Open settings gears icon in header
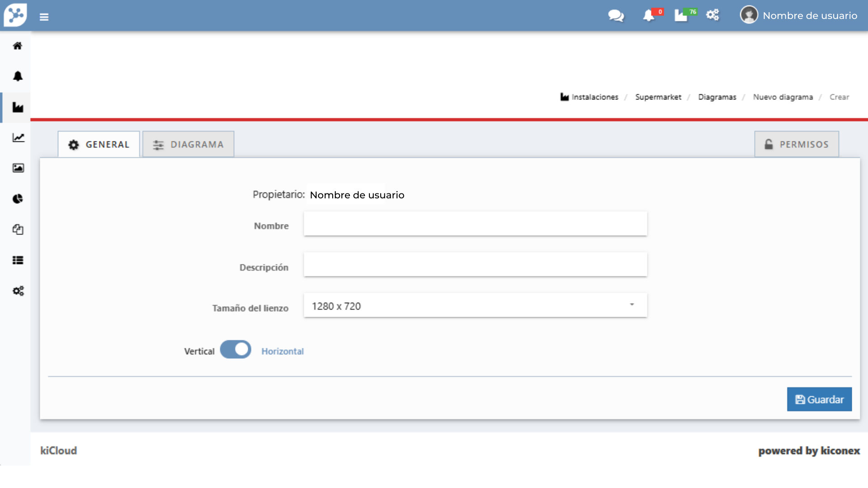 [713, 15]
